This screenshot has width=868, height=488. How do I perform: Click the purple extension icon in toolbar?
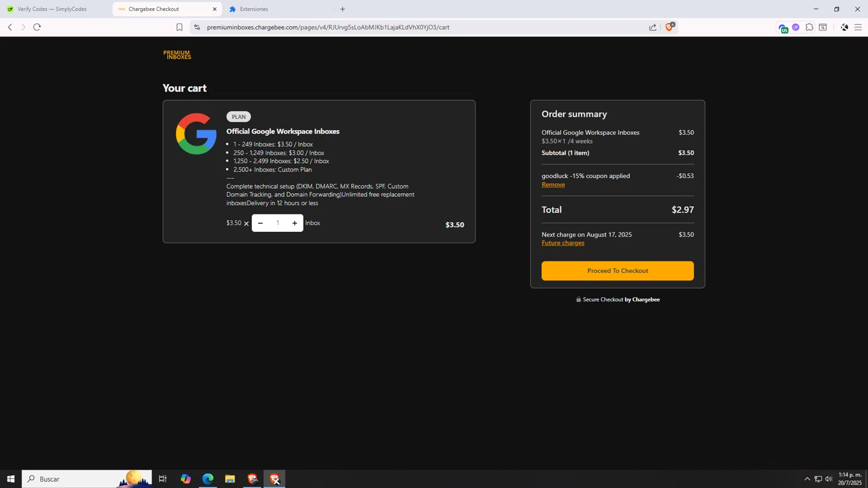(796, 27)
